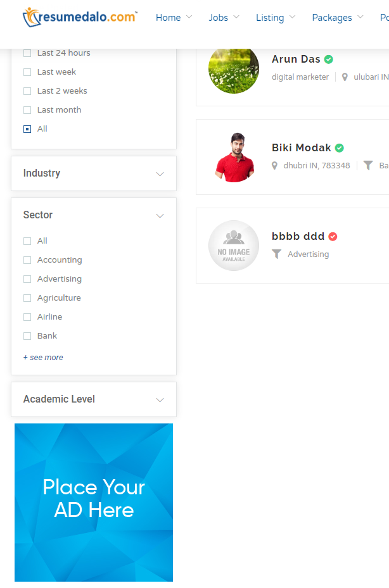The image size is (389, 588).
Task: Open Biki Modak's profile photo
Action: point(234,157)
